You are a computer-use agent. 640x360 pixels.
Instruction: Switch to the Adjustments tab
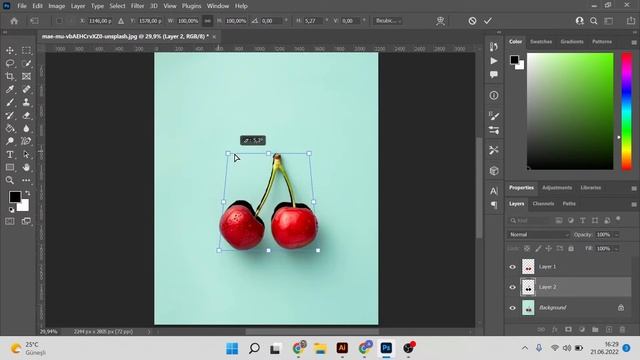[557, 188]
